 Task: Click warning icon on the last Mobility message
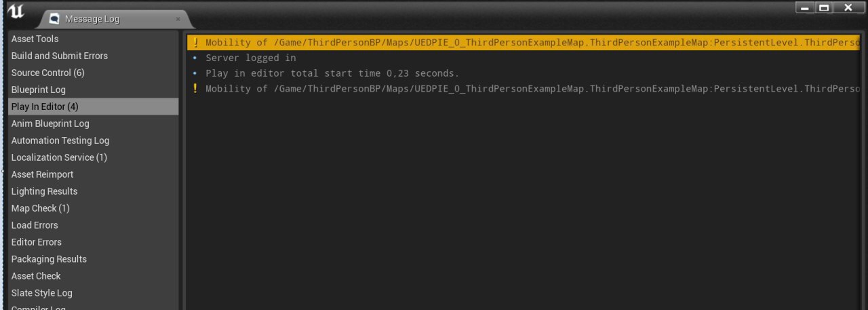pyautogui.click(x=195, y=89)
